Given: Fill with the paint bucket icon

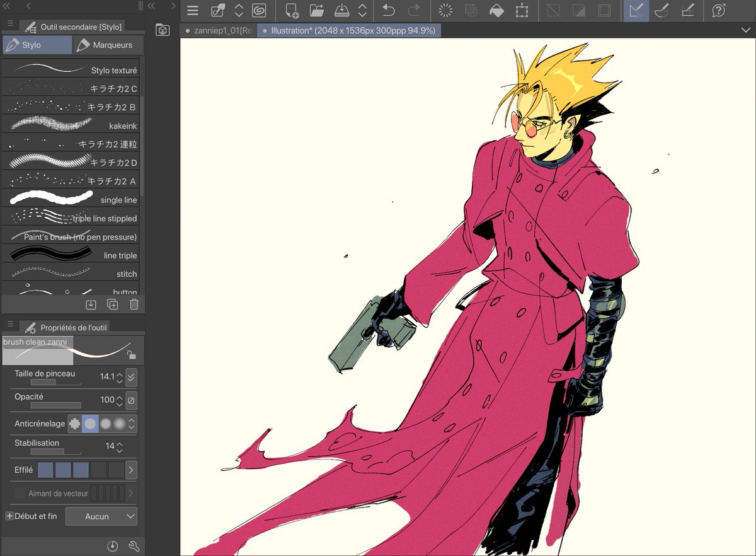Looking at the screenshot, I should pyautogui.click(x=496, y=11).
